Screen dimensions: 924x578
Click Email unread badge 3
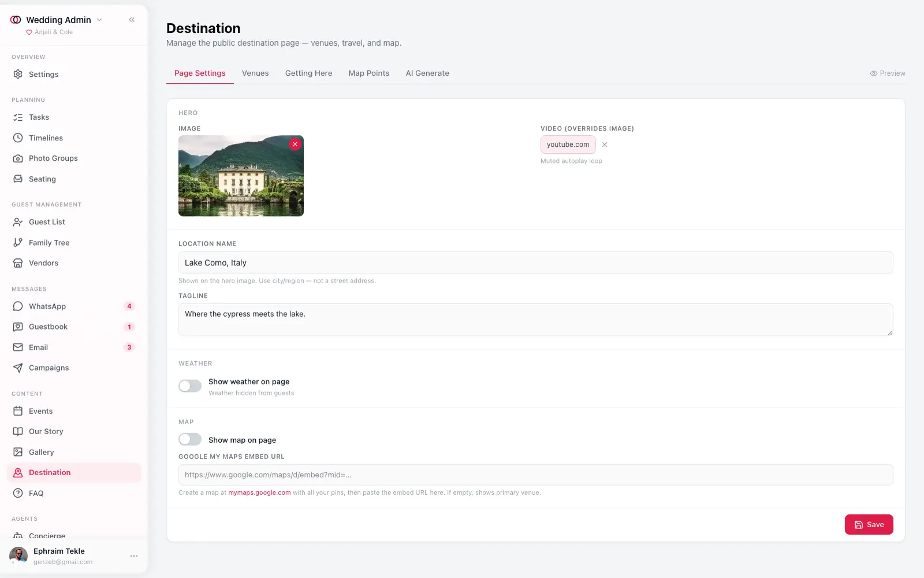[129, 347]
